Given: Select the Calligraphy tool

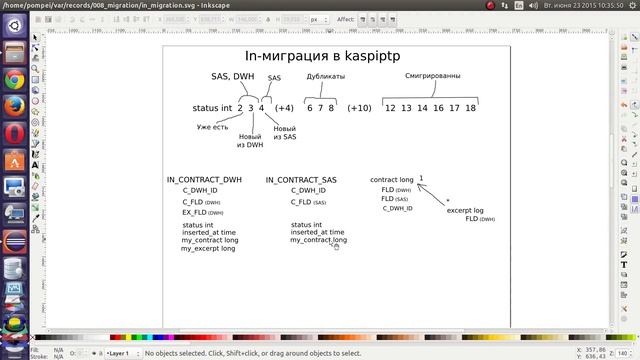Looking at the screenshot, I should point(35,154).
